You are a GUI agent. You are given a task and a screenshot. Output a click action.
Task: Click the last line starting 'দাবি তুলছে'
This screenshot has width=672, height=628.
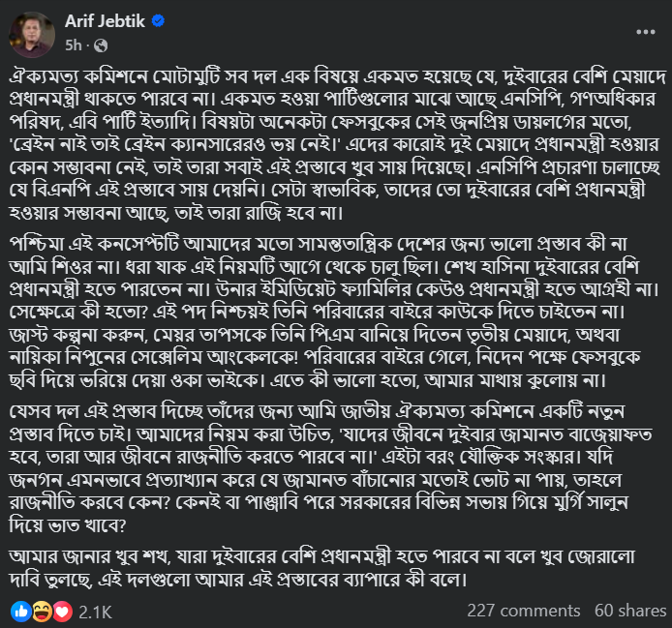(x=238, y=580)
